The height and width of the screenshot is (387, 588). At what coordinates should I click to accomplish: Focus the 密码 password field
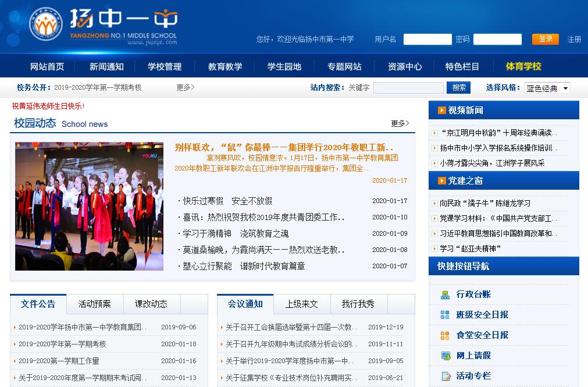coord(497,39)
